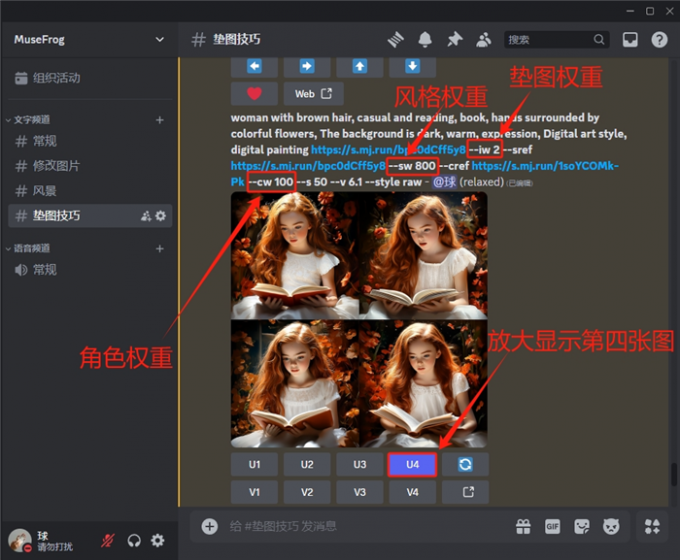Click the pan down arrow button
The height and width of the screenshot is (560, 680).
click(x=412, y=66)
